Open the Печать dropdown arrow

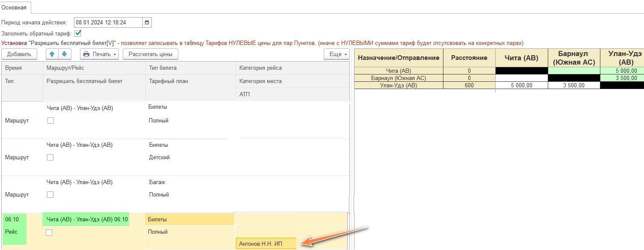pyautogui.click(x=115, y=54)
